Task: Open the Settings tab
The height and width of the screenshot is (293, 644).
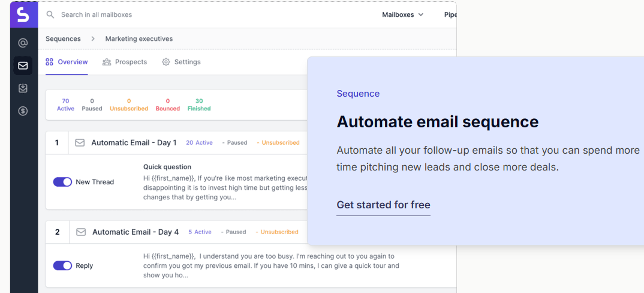Action: pyautogui.click(x=181, y=62)
